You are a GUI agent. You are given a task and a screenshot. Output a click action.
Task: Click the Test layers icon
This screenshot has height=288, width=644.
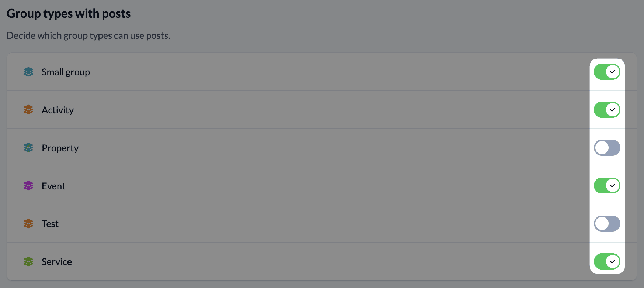pos(28,224)
